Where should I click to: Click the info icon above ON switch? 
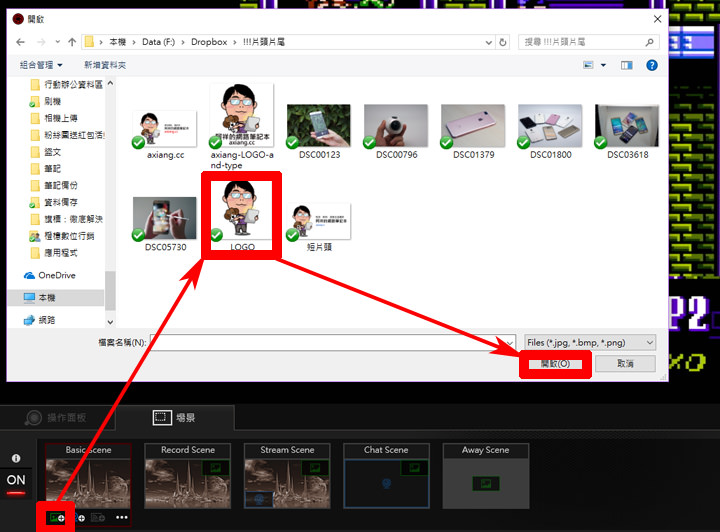[x=16, y=459]
